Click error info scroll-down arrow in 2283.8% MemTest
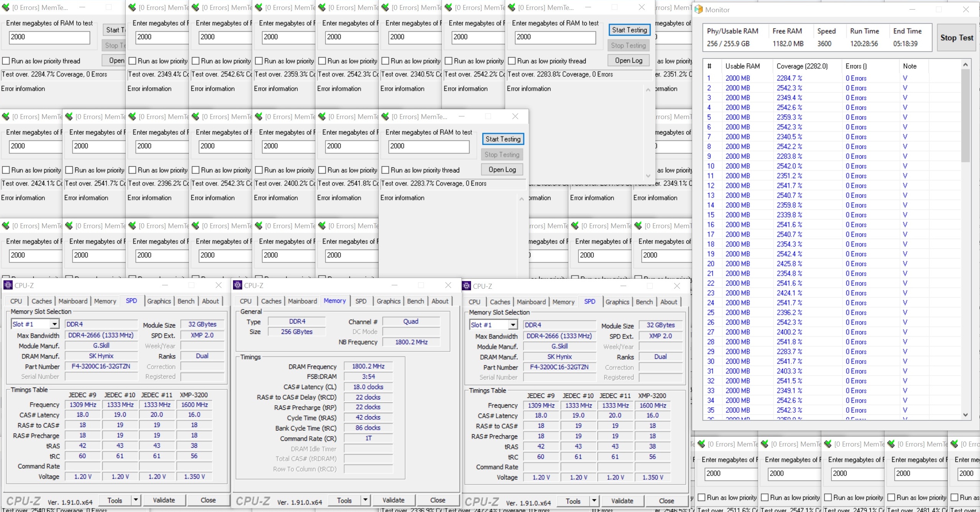The width and height of the screenshot is (980, 512). pos(648,176)
